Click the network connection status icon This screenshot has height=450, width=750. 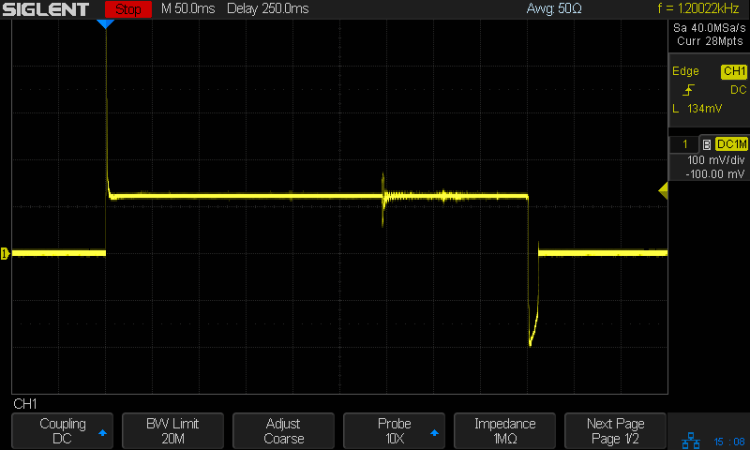tap(692, 440)
